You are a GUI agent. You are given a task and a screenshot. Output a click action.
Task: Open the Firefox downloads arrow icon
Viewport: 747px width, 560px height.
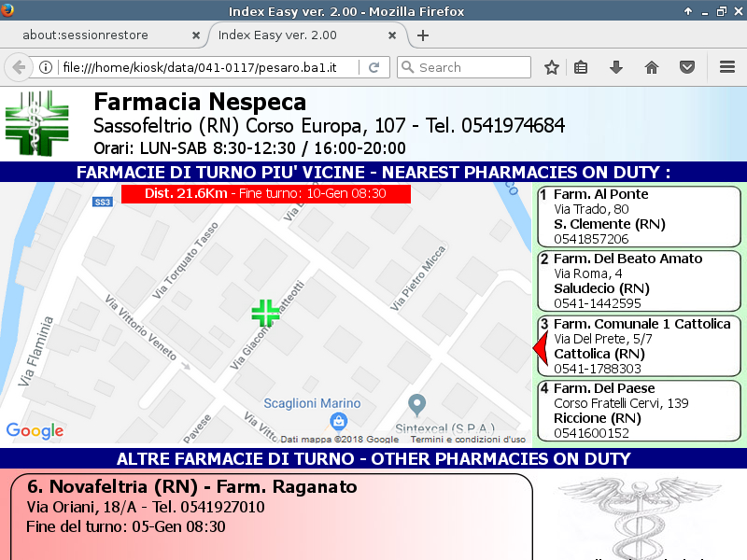pos(615,67)
